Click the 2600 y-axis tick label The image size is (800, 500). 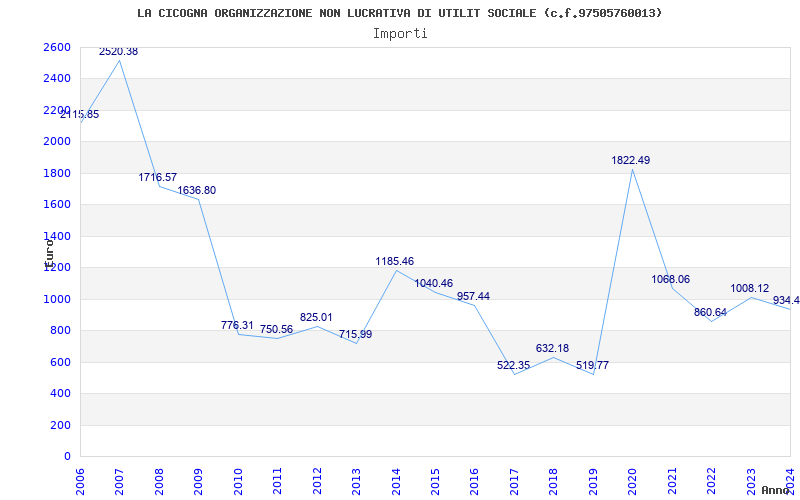(x=58, y=47)
